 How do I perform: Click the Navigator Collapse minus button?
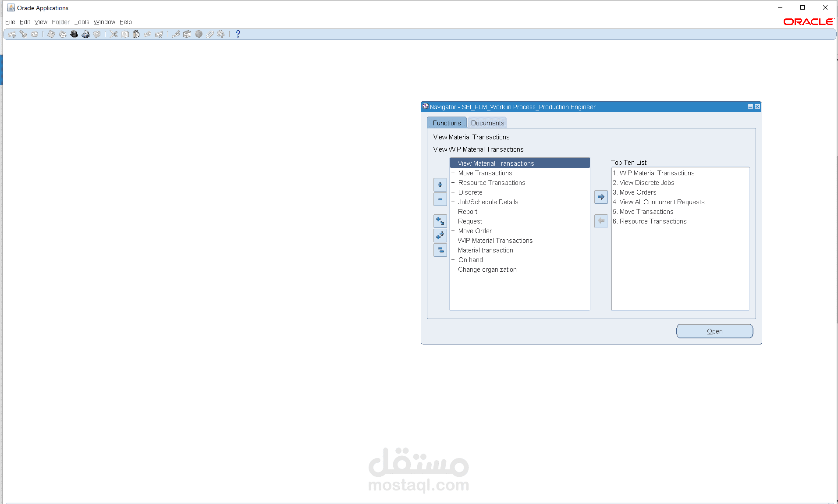tap(440, 199)
